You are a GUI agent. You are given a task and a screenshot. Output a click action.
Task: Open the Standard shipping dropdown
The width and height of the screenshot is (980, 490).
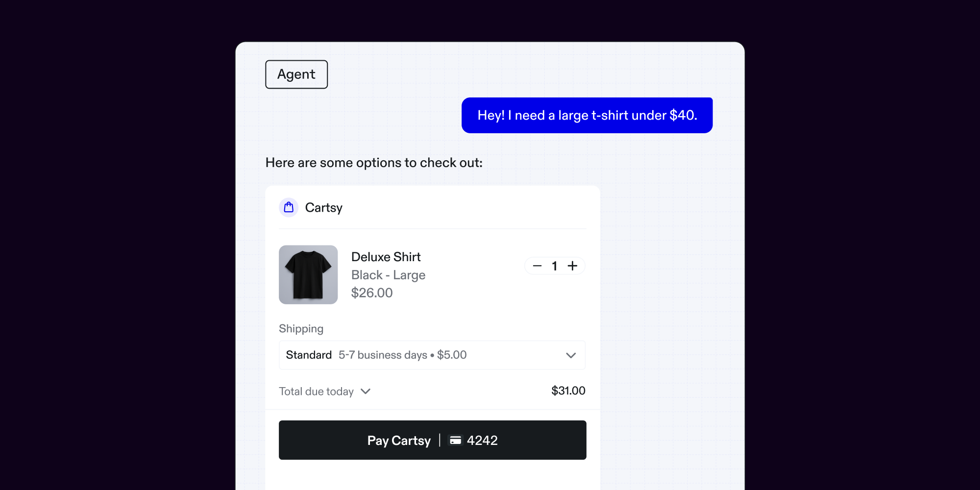tap(432, 355)
